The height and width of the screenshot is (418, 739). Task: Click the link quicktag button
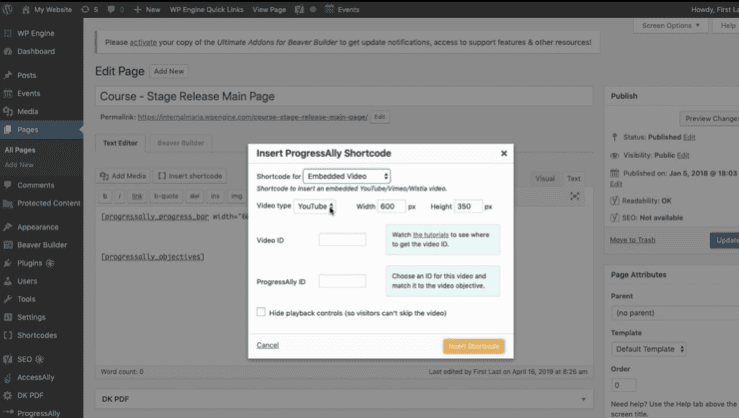pyautogui.click(x=137, y=196)
